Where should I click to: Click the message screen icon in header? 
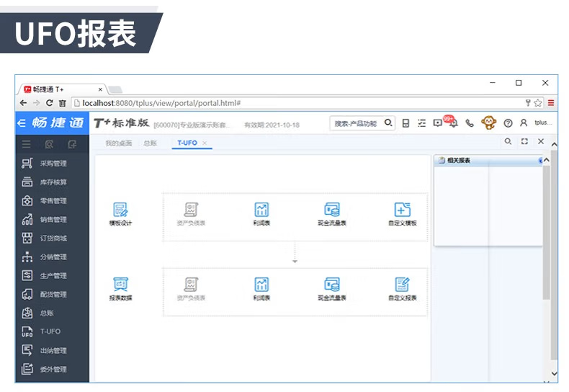coord(438,123)
